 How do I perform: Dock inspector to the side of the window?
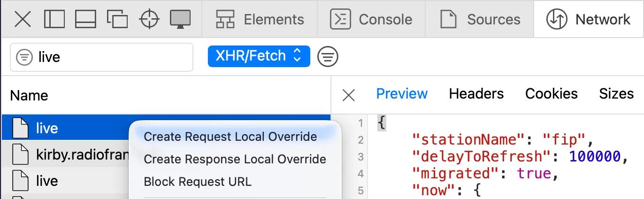pos(54,19)
